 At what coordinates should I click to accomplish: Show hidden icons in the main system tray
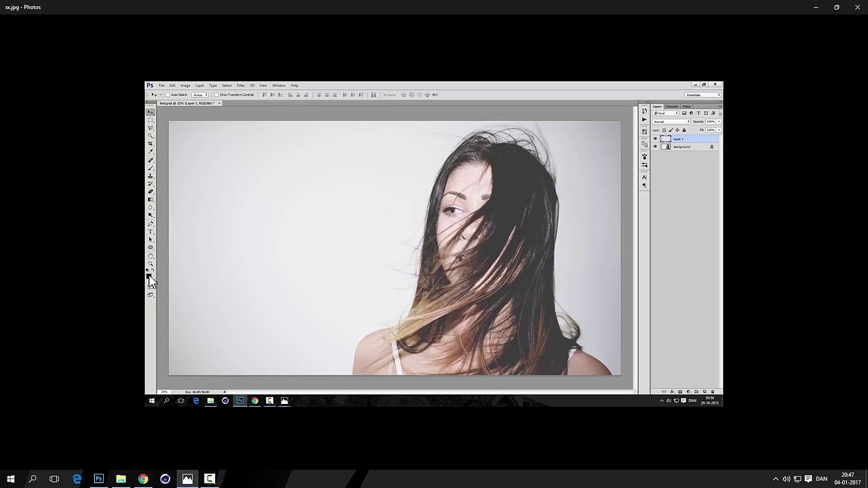tap(776, 479)
